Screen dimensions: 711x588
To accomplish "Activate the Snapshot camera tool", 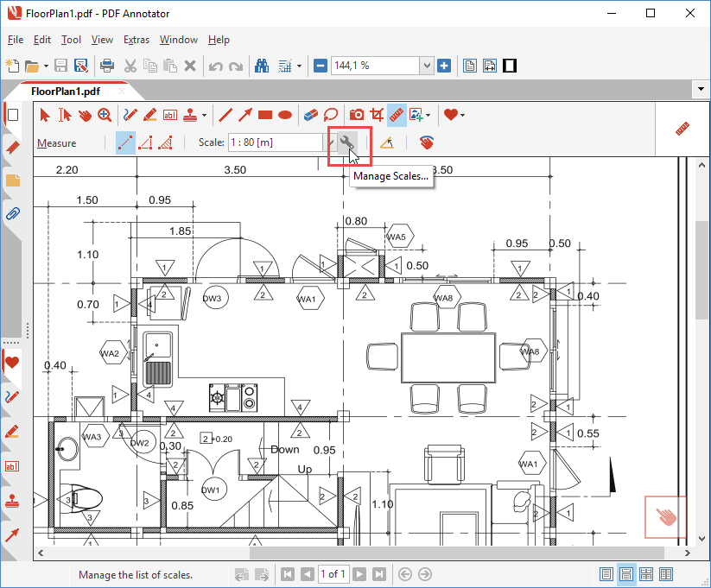I will pos(356,114).
